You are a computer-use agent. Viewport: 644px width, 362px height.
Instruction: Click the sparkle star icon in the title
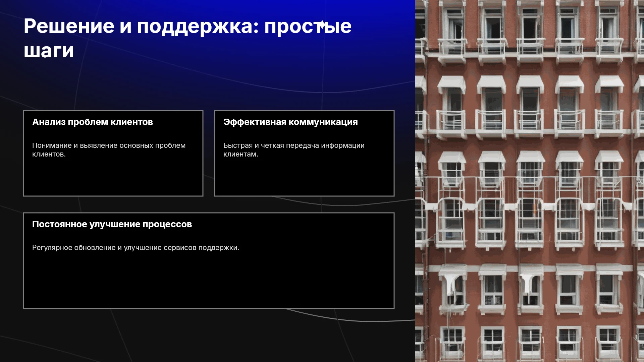pyautogui.click(x=322, y=24)
